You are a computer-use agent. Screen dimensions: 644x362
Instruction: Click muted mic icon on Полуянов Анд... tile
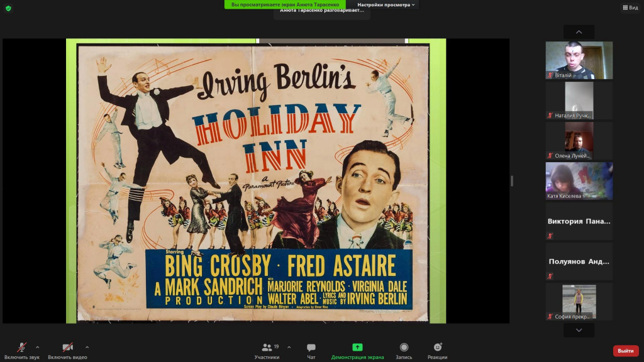[550, 277]
